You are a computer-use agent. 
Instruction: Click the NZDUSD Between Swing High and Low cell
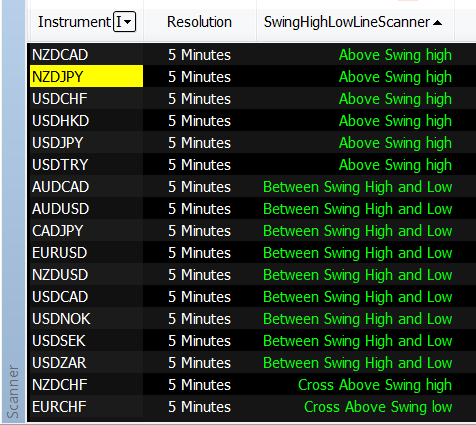tap(357, 275)
